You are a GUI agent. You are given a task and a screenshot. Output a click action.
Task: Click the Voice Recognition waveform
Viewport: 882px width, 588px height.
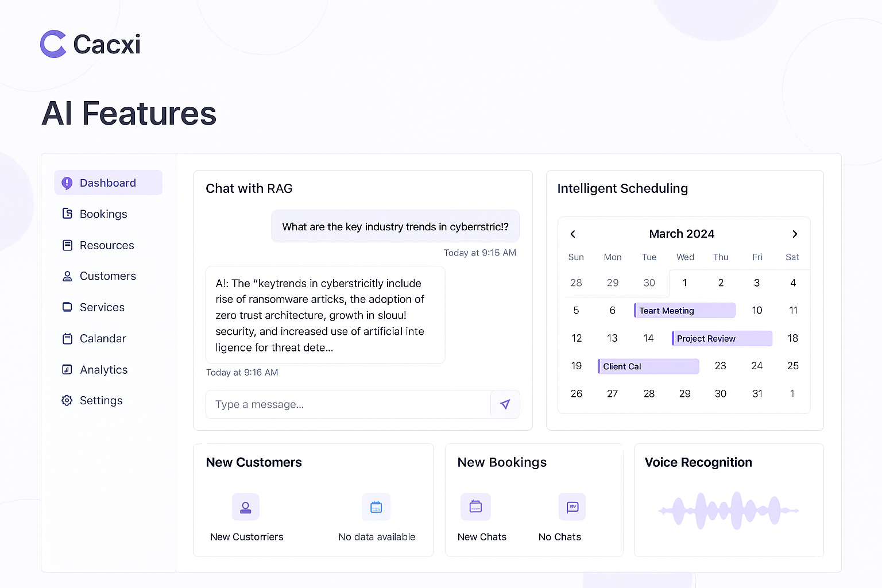click(x=729, y=510)
